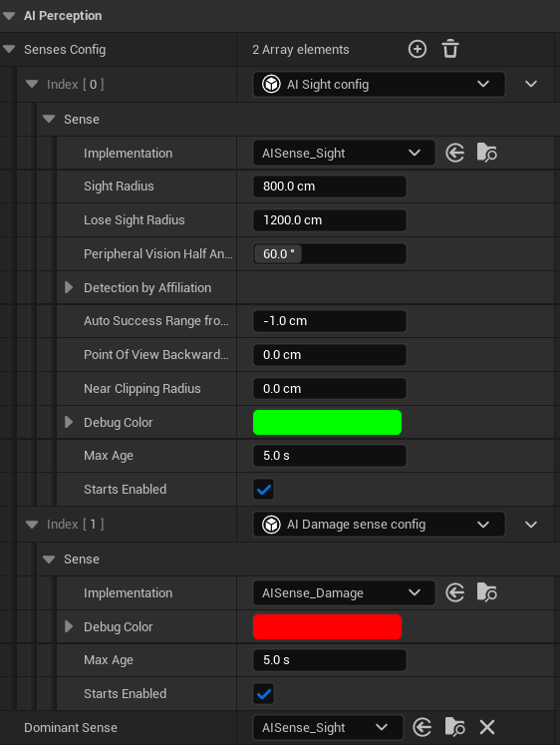Use selected asset for Dominant Sense
560x745 pixels.
point(422,727)
